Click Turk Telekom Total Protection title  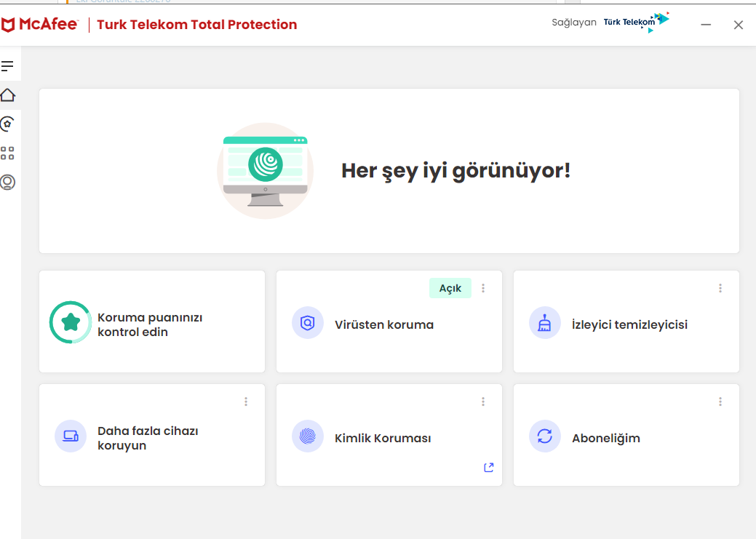tap(196, 25)
